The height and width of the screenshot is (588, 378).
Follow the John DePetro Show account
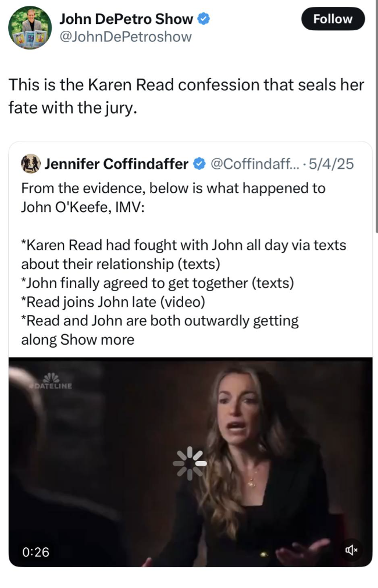coord(333,19)
